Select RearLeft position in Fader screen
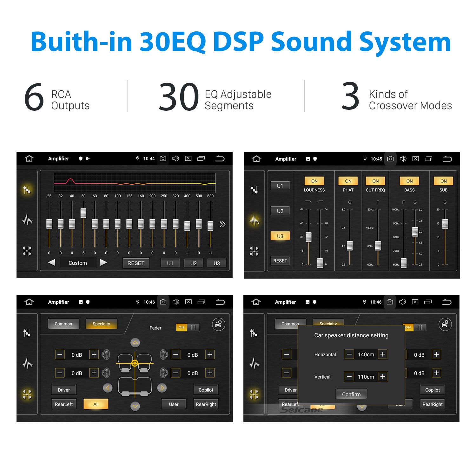 click(x=64, y=404)
